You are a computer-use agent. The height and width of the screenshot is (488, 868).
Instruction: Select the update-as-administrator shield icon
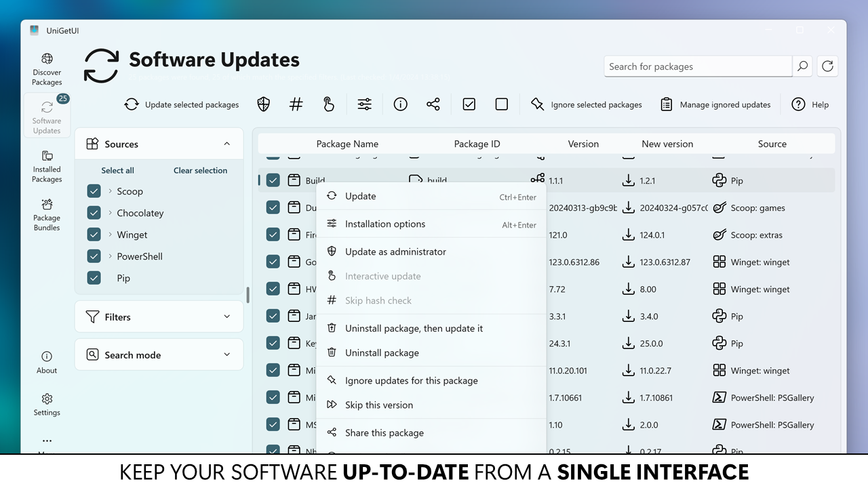[263, 104]
